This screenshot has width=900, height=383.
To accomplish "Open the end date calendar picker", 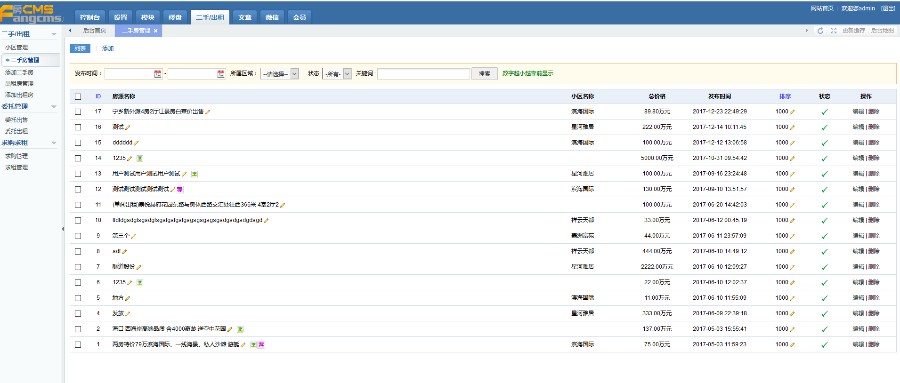I will [221, 74].
